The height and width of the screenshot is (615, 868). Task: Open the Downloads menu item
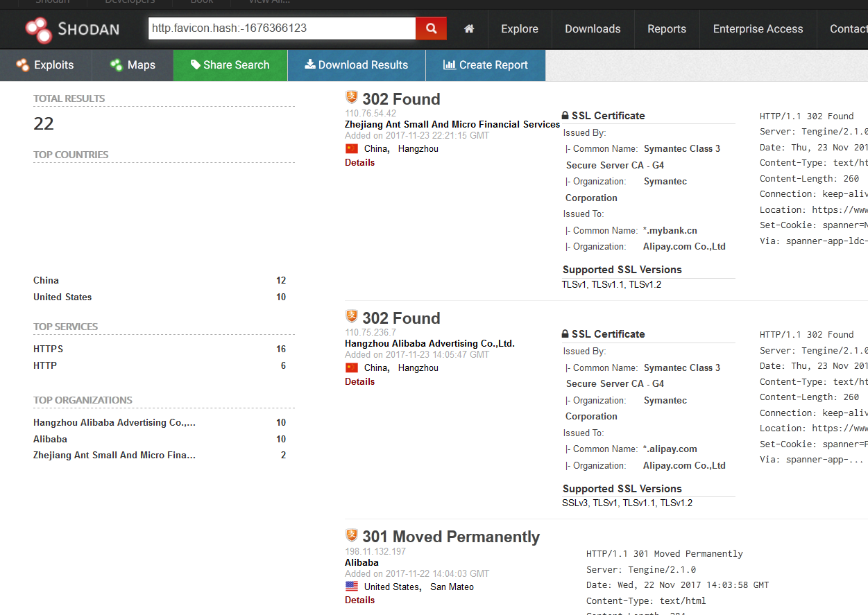593,29
